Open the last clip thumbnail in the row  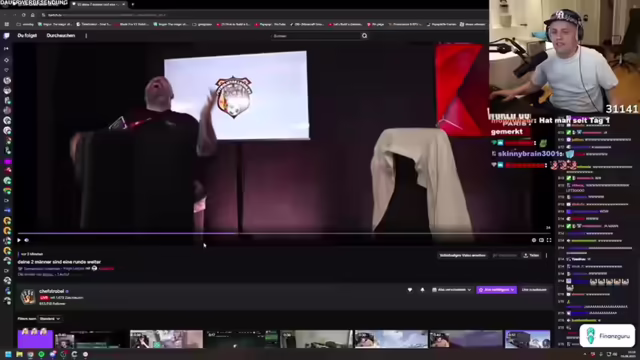click(x=527, y=339)
